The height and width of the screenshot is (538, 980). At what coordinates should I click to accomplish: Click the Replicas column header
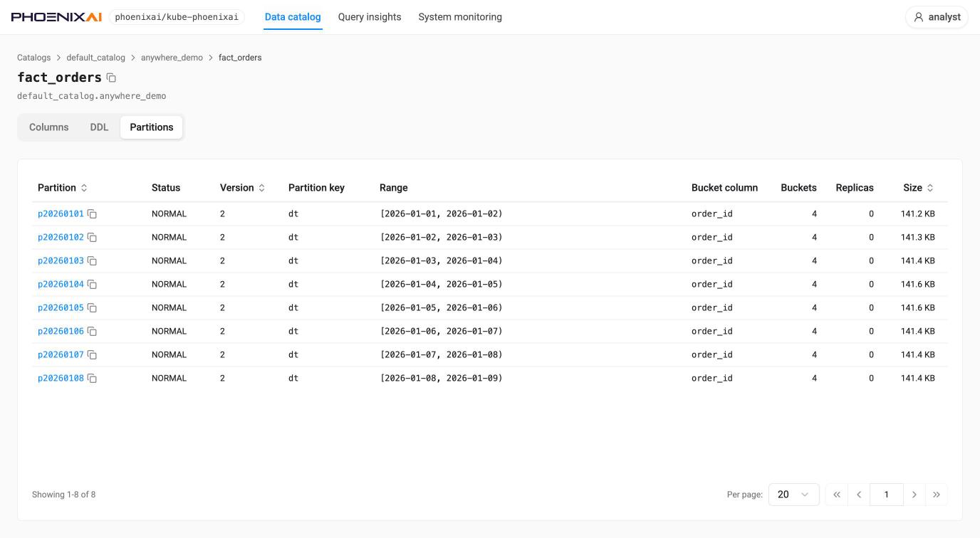pos(855,188)
